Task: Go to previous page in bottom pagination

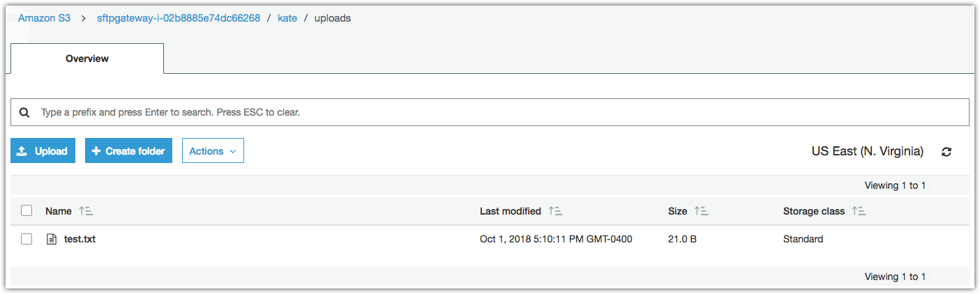Action: click(x=857, y=277)
